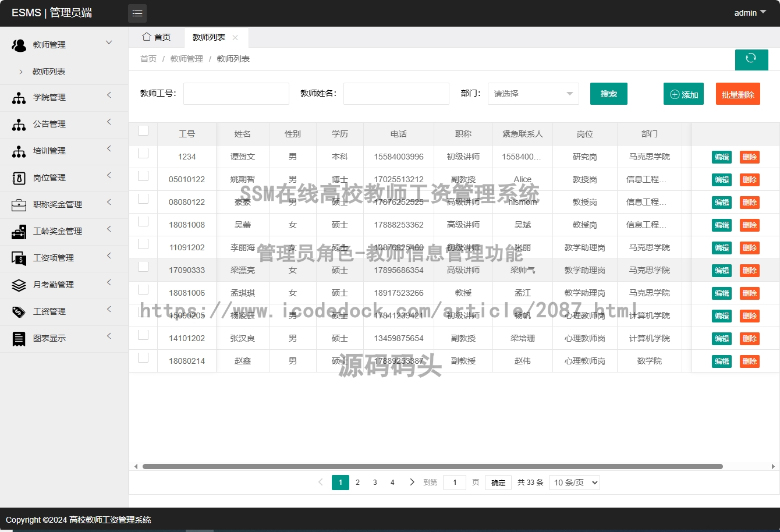Expand the 图表显示 chevron
Screen dimensions: 780x532
(109, 336)
